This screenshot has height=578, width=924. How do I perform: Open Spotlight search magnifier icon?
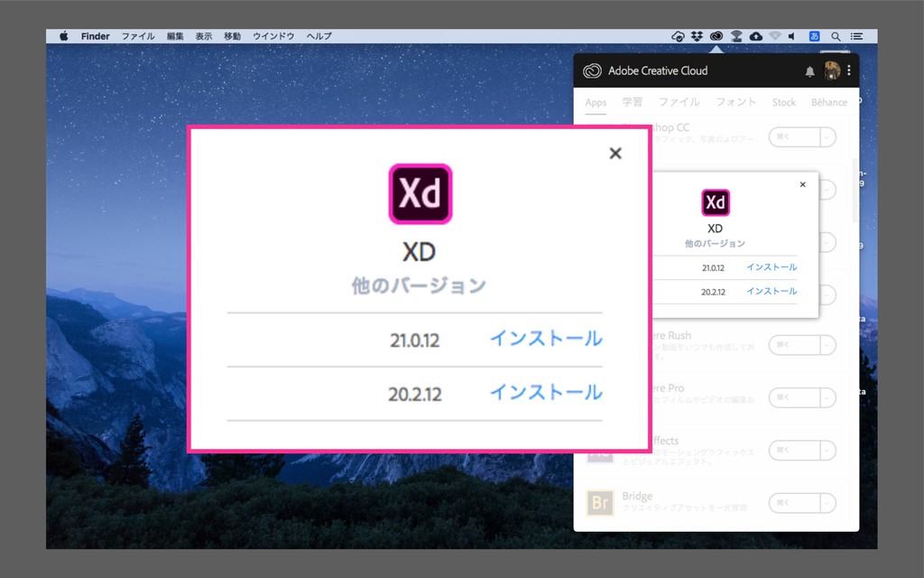[x=836, y=36]
